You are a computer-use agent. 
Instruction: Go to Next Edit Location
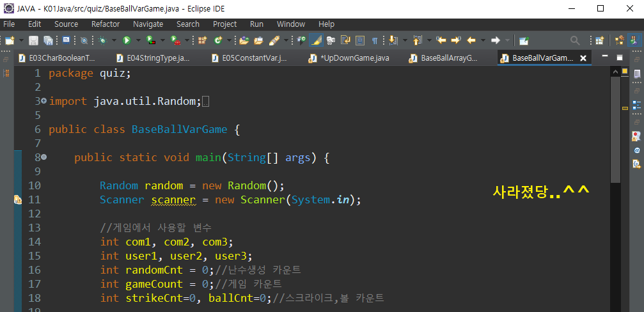pos(456,40)
